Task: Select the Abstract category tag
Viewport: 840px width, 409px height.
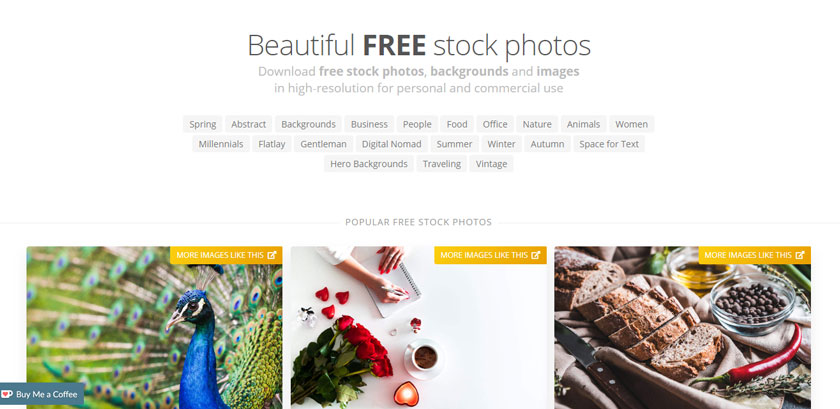Action: [249, 124]
